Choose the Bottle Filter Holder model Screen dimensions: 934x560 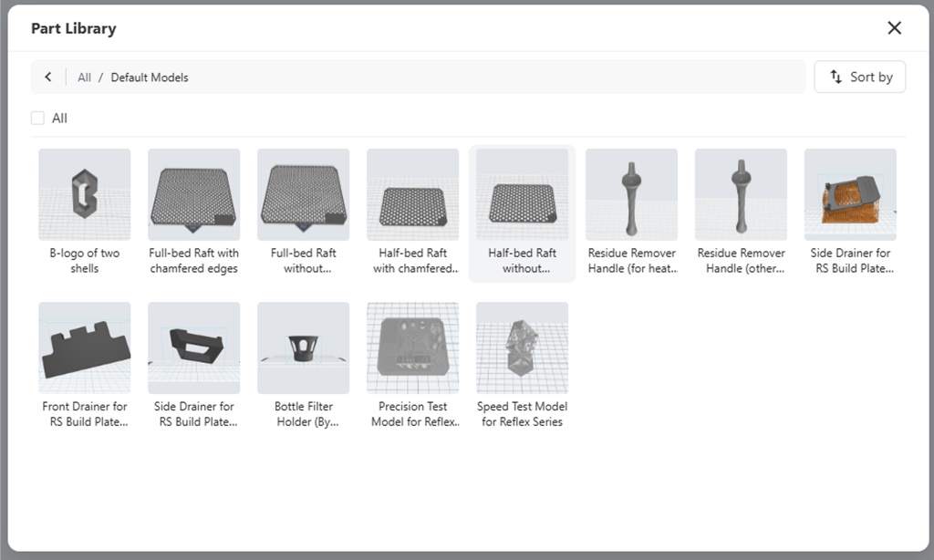click(x=303, y=347)
